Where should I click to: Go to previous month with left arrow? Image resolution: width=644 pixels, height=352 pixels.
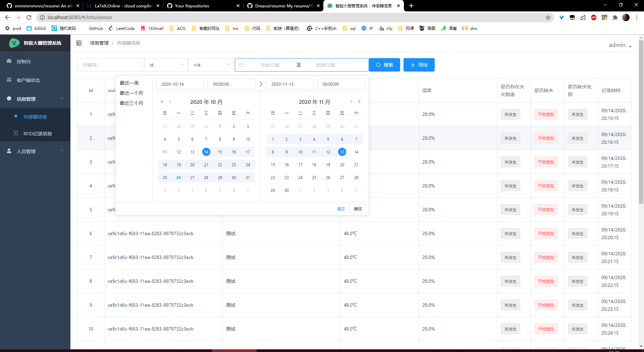coord(170,102)
